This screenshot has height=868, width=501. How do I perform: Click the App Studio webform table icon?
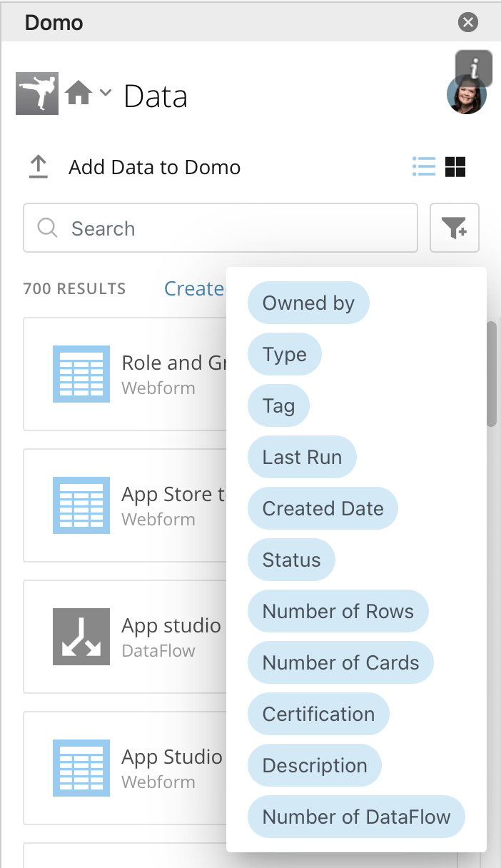pyautogui.click(x=81, y=768)
